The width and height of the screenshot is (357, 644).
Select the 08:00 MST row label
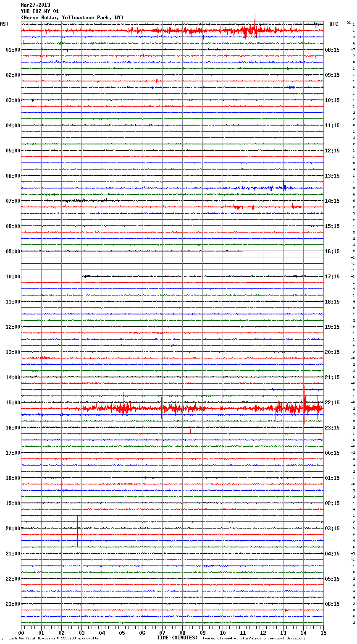click(x=13, y=226)
